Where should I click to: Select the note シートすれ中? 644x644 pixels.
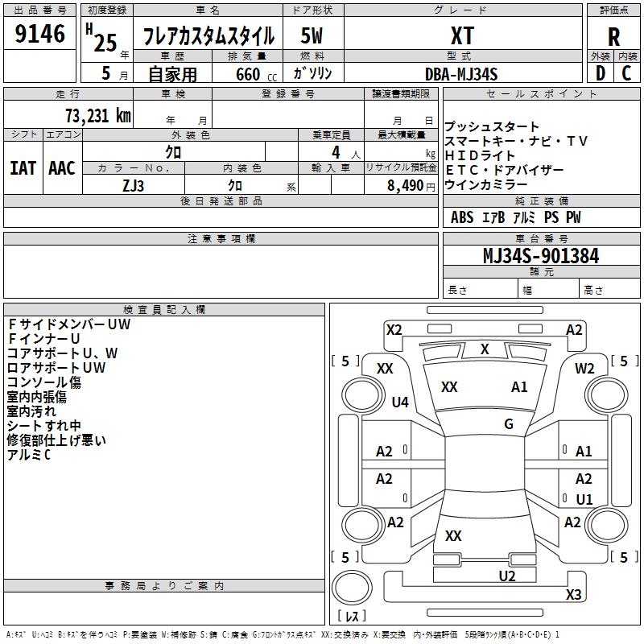point(43,426)
